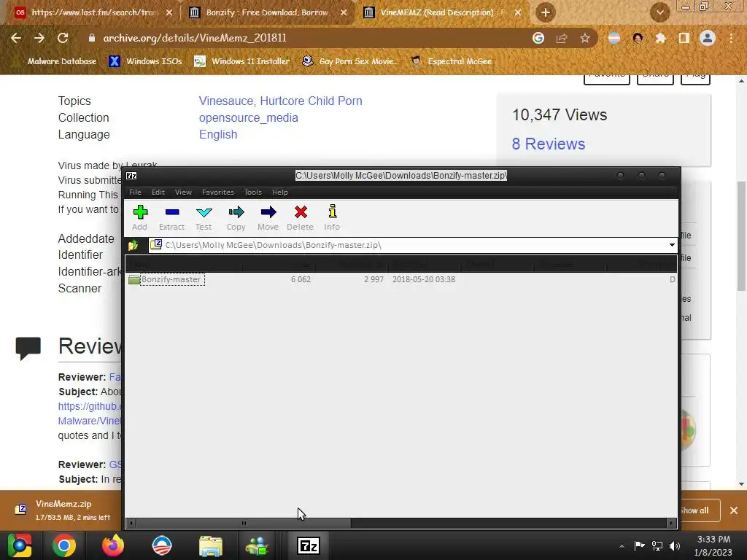Open the Chrome tab search dropdown
Viewport: 747px width, 560px height.
pos(659,12)
